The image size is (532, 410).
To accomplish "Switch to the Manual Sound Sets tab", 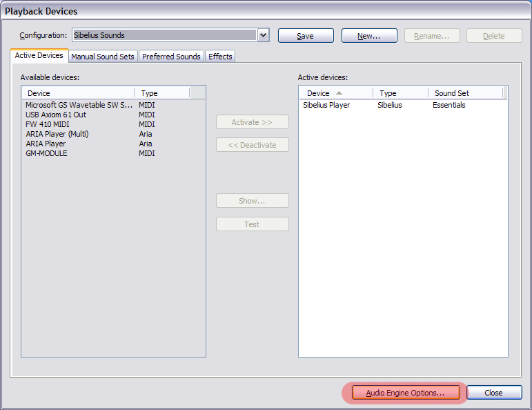I will 103,57.
